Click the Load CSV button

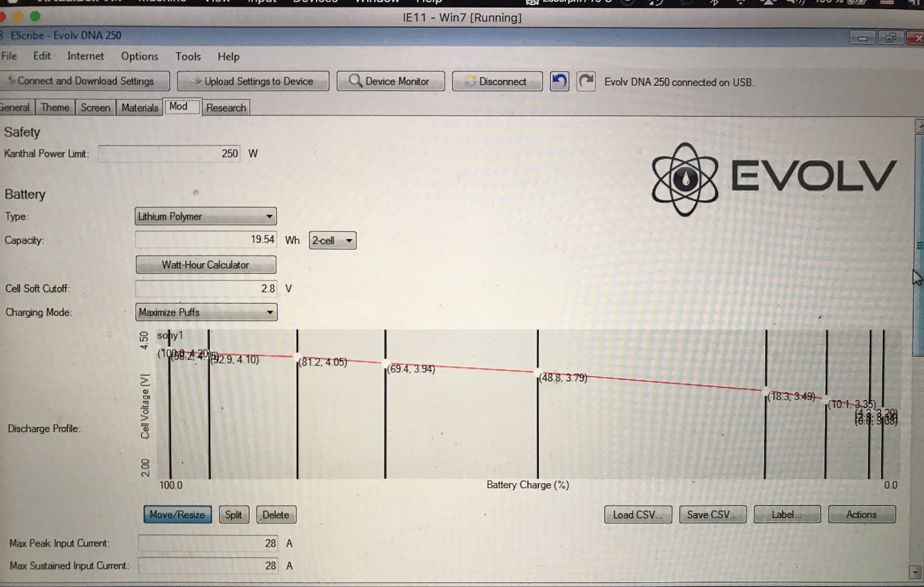click(637, 515)
